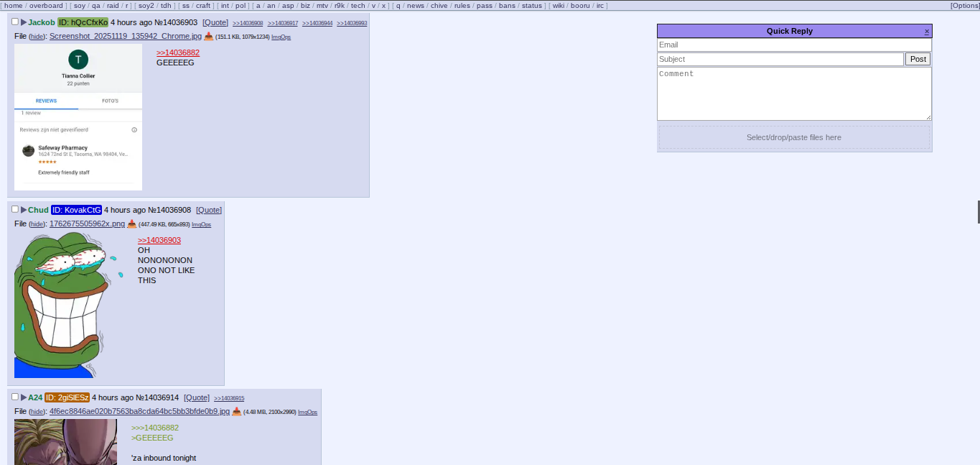Click Quote on post 14036903
The image size is (980, 465).
[215, 22]
